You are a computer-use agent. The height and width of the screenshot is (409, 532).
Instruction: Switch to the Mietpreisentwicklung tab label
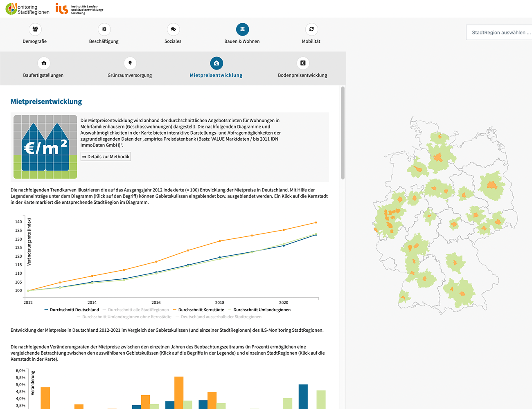click(216, 75)
